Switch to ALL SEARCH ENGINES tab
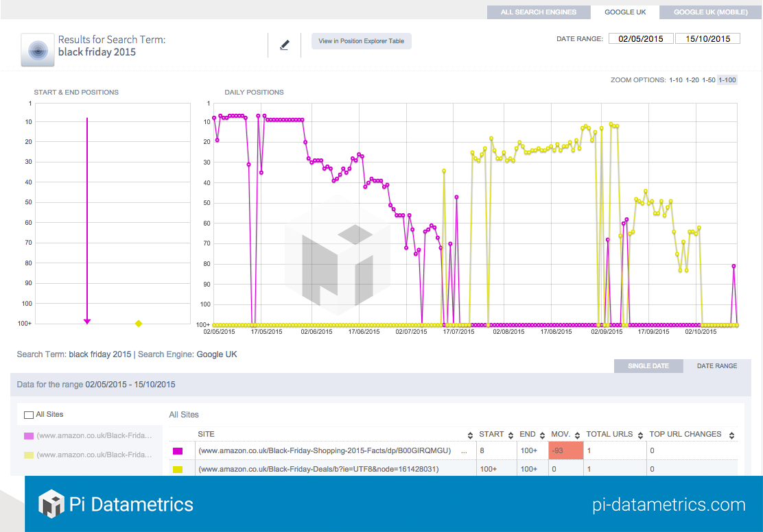The image size is (763, 532). [x=539, y=12]
